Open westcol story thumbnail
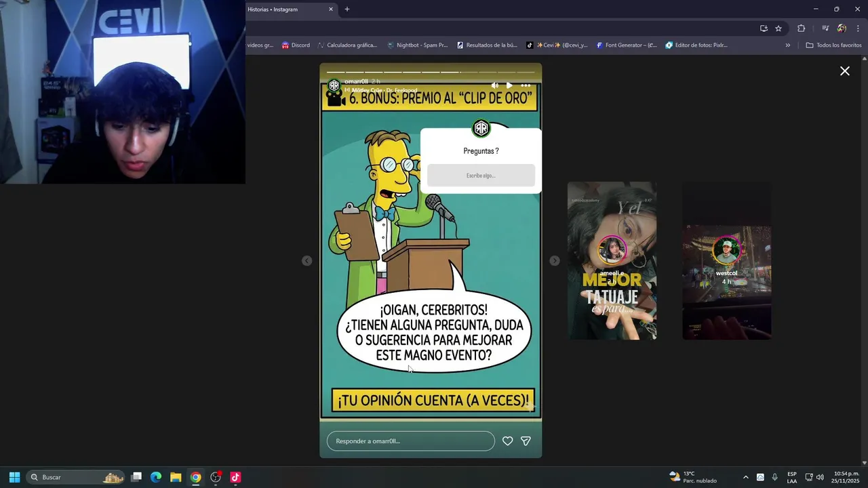Screen dimensions: 868x488 pyautogui.click(x=726, y=261)
